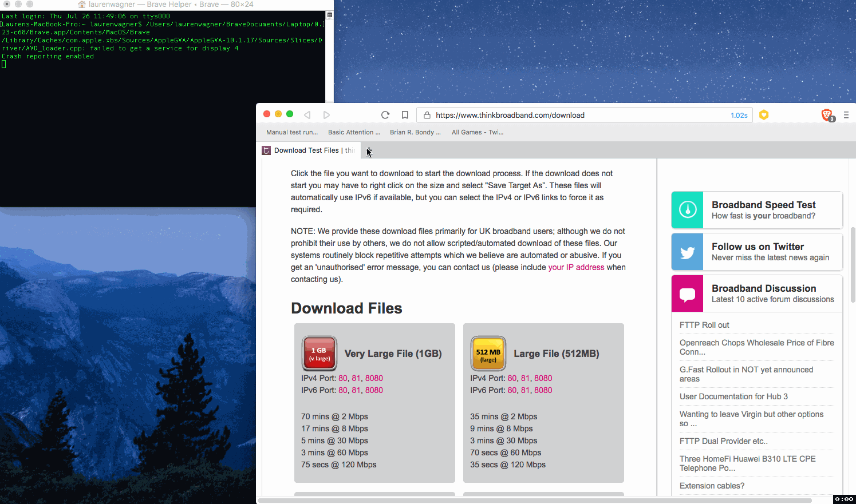The width and height of the screenshot is (856, 504).
Task: Download 1GB file via IPv4 port 80
Action: 343,378
